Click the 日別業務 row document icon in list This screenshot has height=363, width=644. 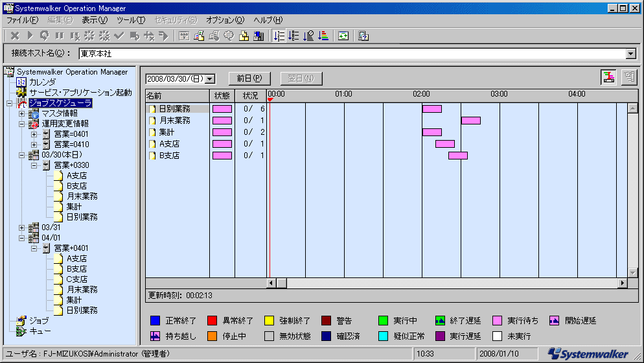coord(152,109)
